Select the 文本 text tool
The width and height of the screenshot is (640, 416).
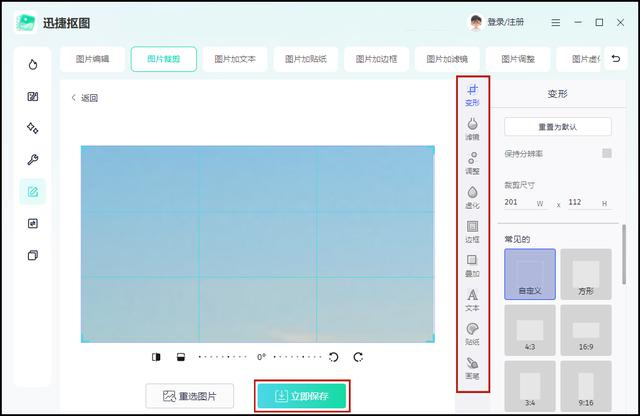click(472, 300)
